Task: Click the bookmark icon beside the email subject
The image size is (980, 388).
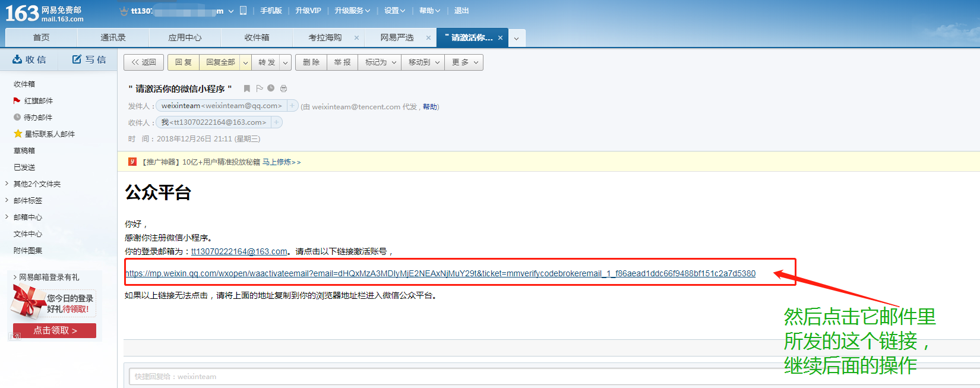Action: pos(247,89)
